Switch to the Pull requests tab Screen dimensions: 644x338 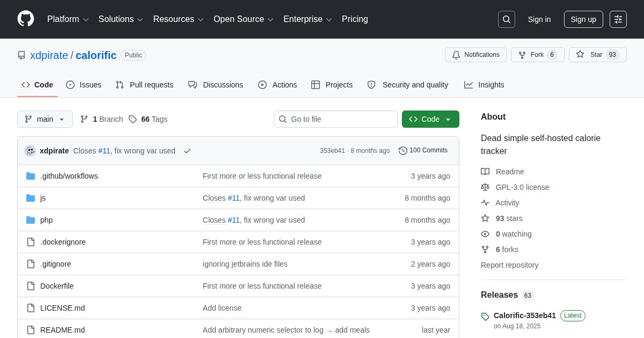[x=144, y=85]
